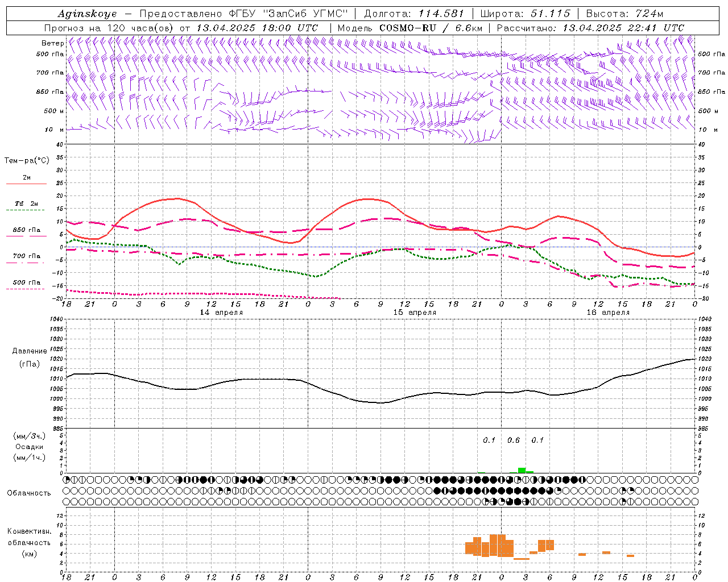Click the station name Aginskoye in the header

[x=88, y=14]
